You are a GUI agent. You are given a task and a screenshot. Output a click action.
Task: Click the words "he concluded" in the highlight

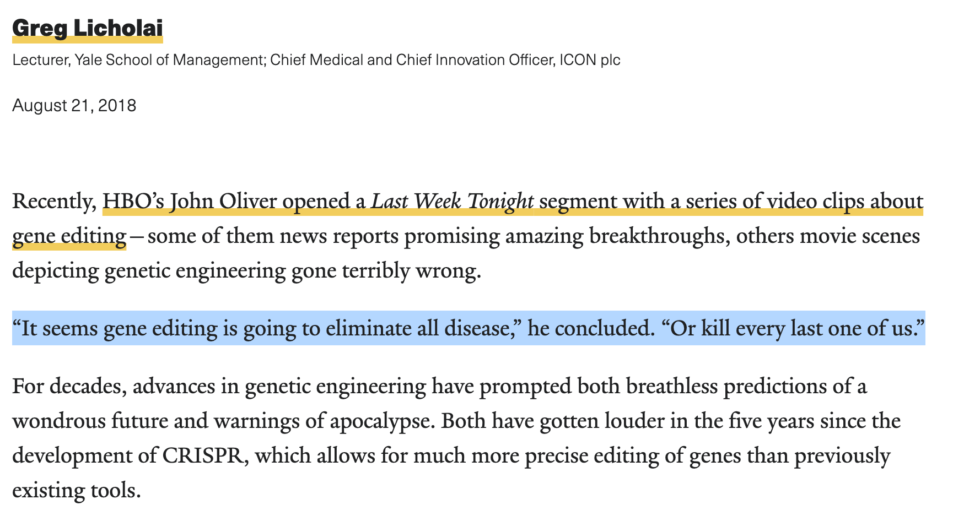point(588,328)
